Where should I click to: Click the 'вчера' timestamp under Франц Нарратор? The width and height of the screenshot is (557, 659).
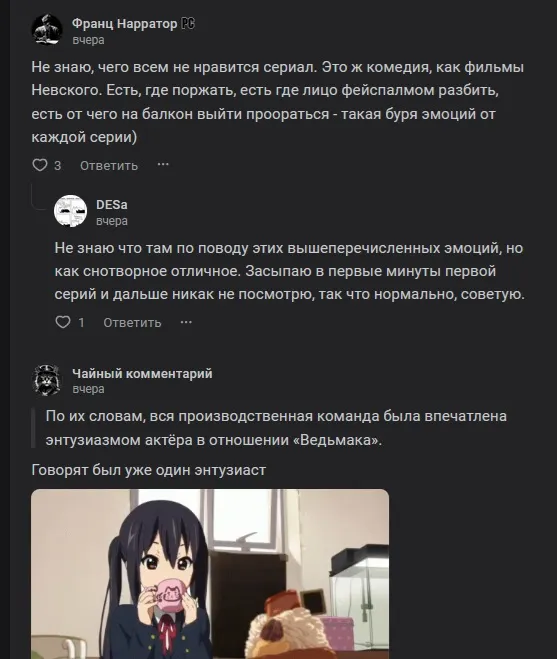pos(88,40)
